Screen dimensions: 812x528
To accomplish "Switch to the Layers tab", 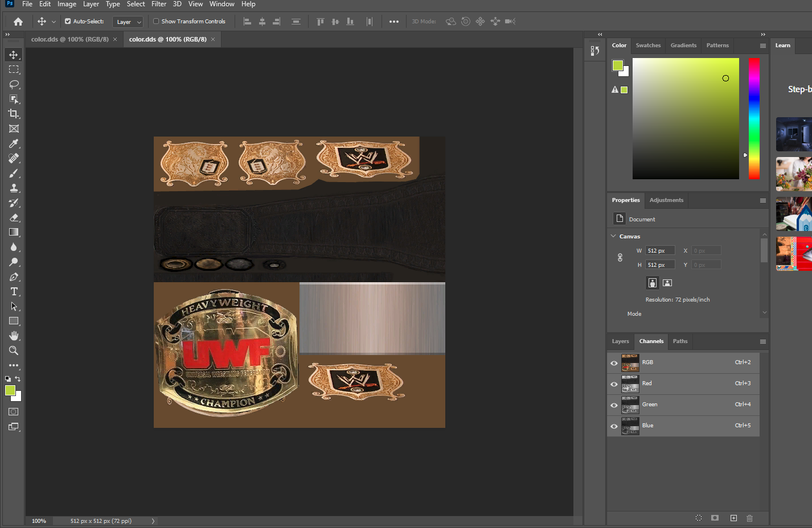I will click(x=620, y=341).
